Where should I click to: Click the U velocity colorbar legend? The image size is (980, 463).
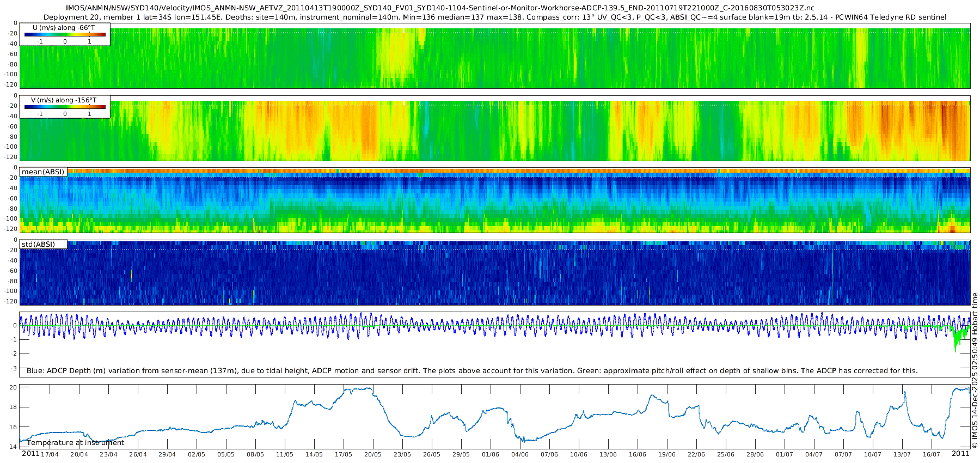click(65, 35)
